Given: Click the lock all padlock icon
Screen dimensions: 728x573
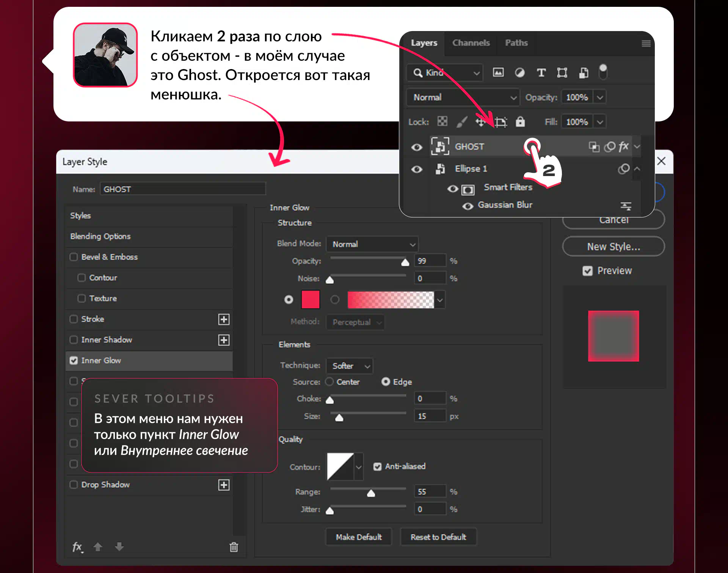Looking at the screenshot, I should click(520, 122).
